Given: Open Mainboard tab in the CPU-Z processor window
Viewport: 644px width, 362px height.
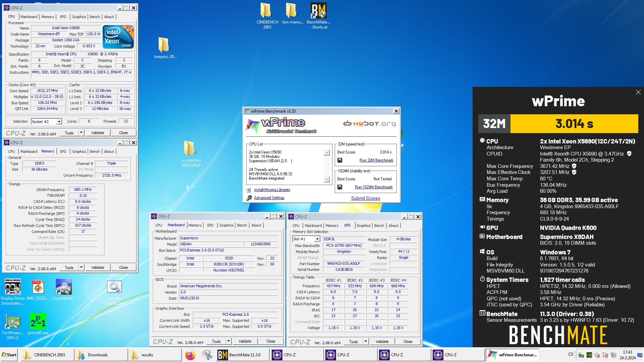Looking at the screenshot, I should [x=29, y=17].
